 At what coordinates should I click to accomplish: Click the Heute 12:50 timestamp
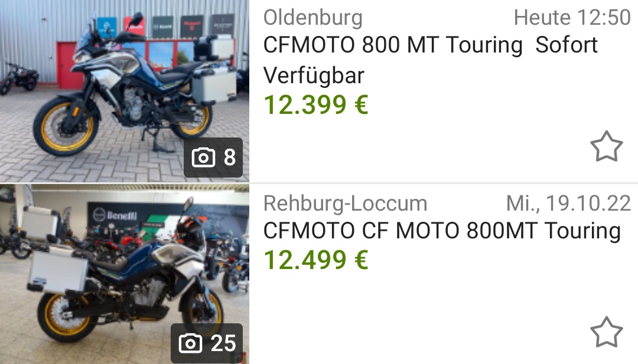click(x=572, y=18)
